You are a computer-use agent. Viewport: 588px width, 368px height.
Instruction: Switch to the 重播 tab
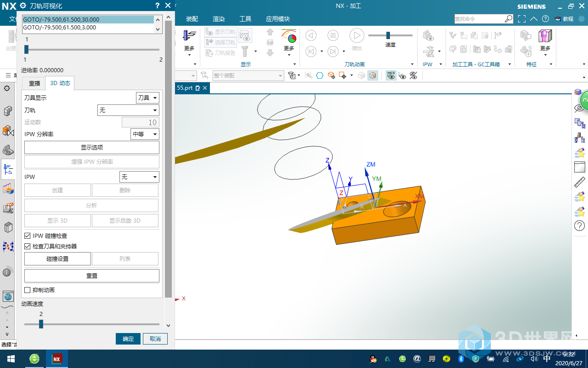[x=34, y=83]
